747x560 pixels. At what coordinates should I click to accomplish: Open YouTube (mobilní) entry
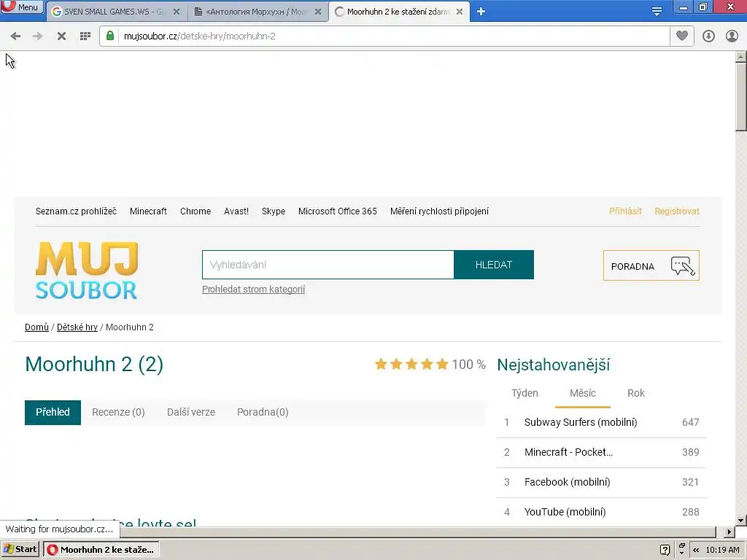coord(565,512)
